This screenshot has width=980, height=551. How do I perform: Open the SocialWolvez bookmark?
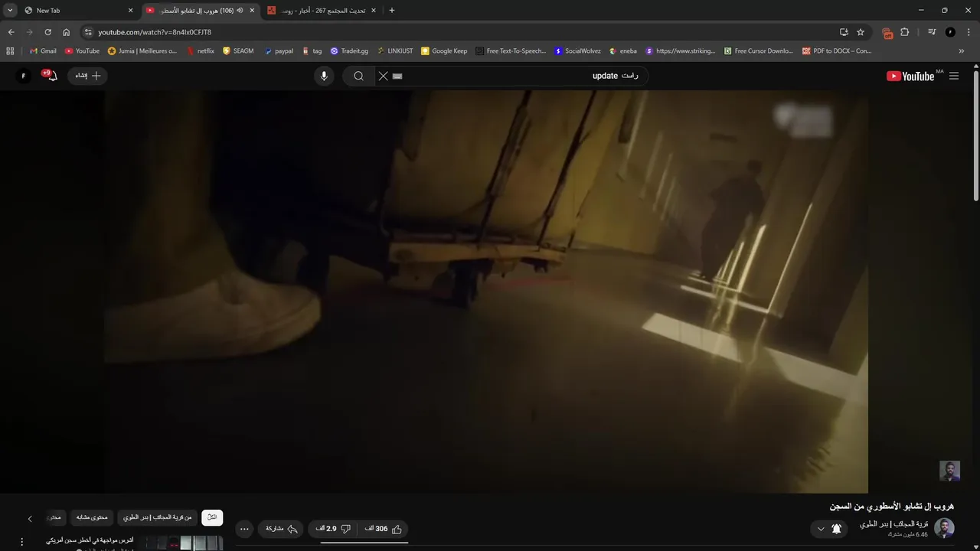click(x=578, y=51)
